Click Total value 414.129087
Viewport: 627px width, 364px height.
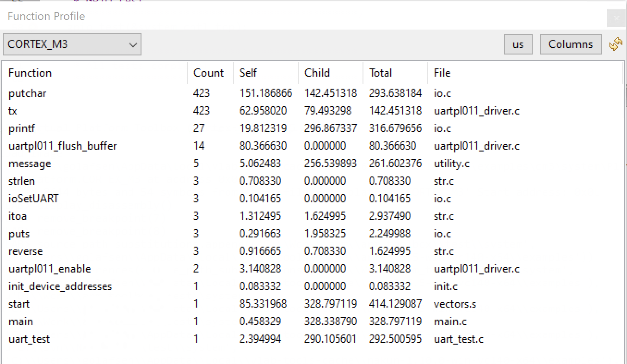click(395, 304)
